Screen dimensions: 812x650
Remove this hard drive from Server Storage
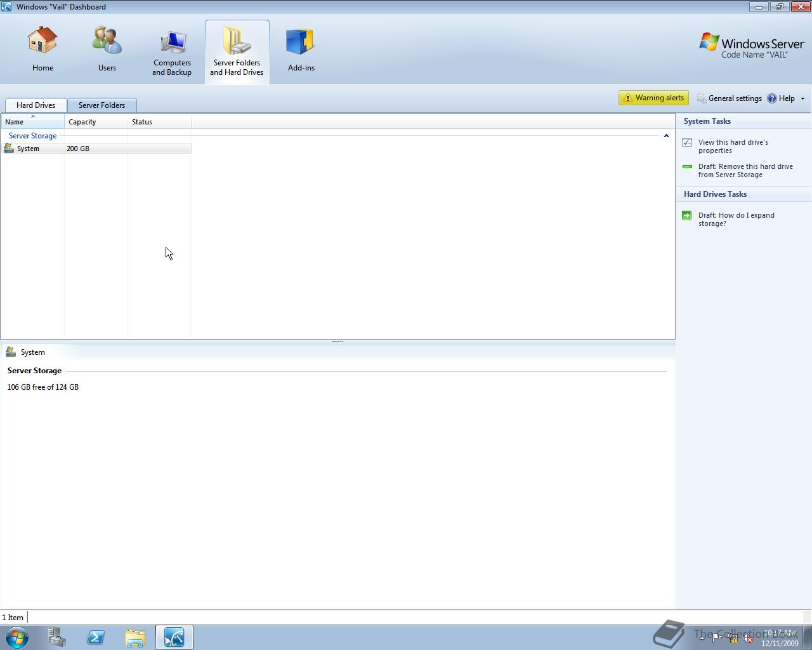pos(745,171)
